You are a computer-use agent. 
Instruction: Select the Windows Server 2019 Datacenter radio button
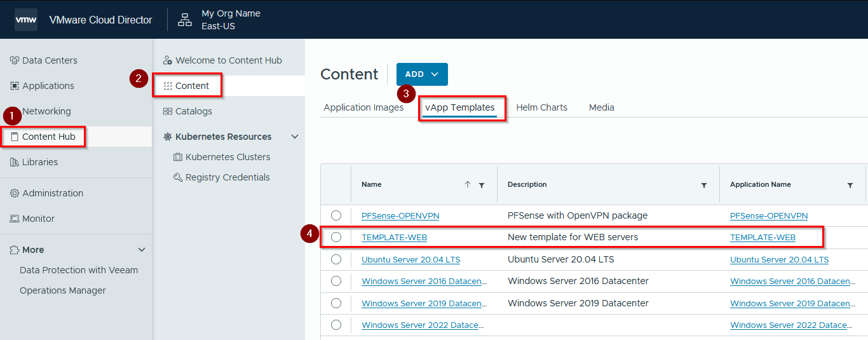(336, 303)
